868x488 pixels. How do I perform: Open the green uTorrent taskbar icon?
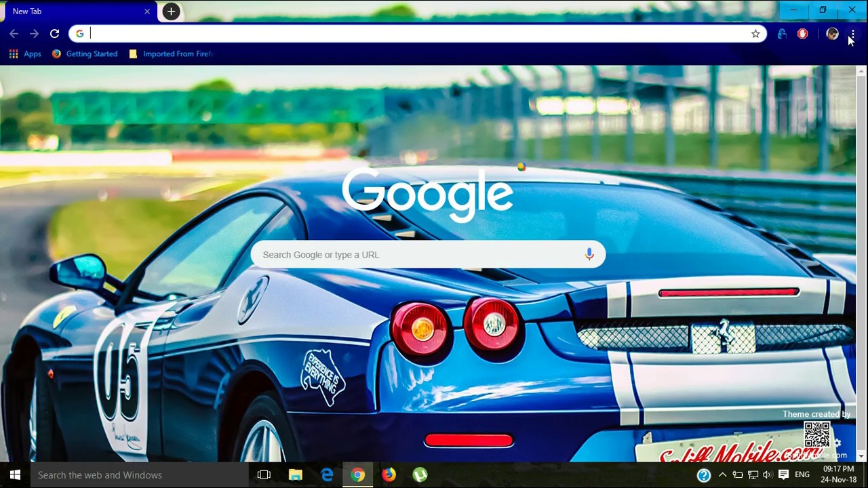pos(420,475)
